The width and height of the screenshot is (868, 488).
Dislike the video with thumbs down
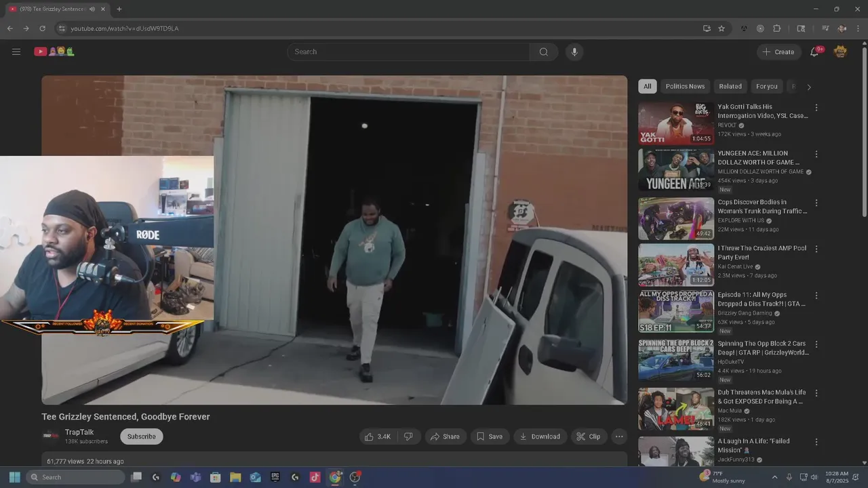click(x=408, y=436)
